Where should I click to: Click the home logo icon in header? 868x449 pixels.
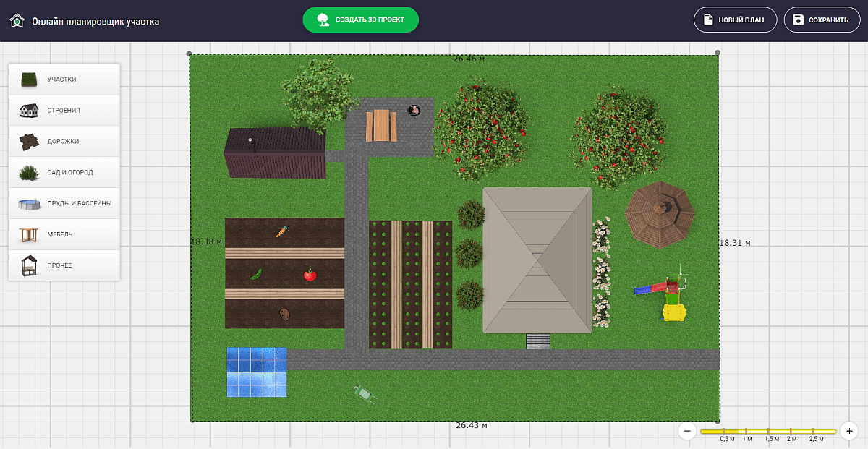click(17, 21)
